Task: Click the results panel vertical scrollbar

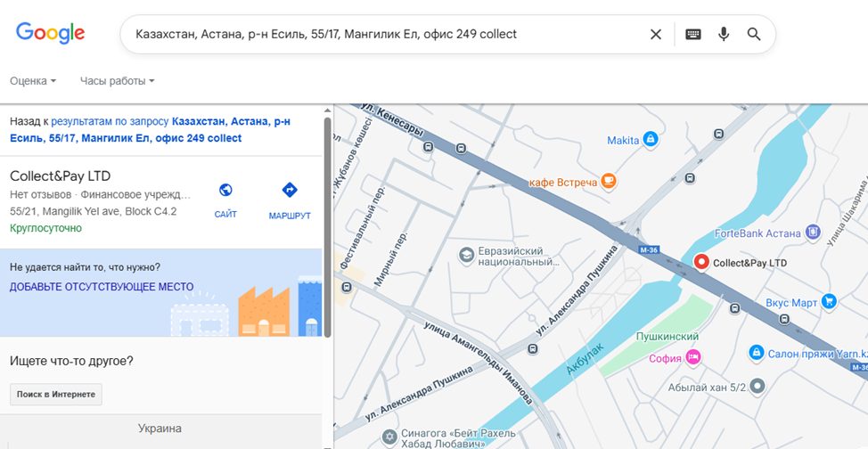Action: click(327, 227)
